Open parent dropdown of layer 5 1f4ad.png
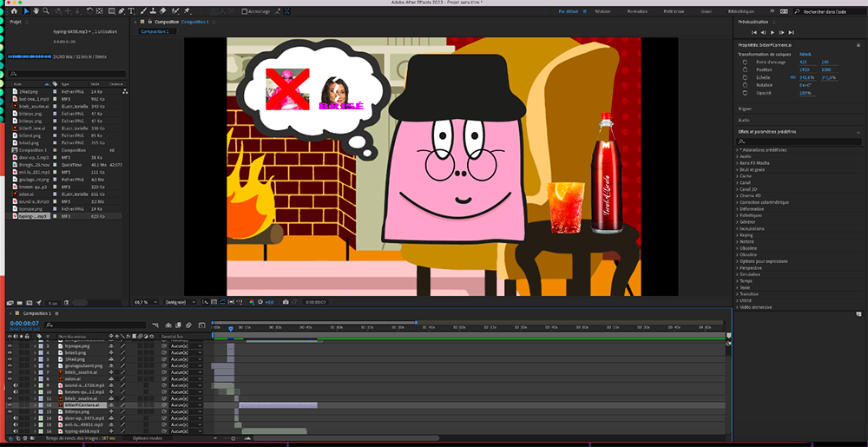This screenshot has height=447, width=868. tap(186, 359)
